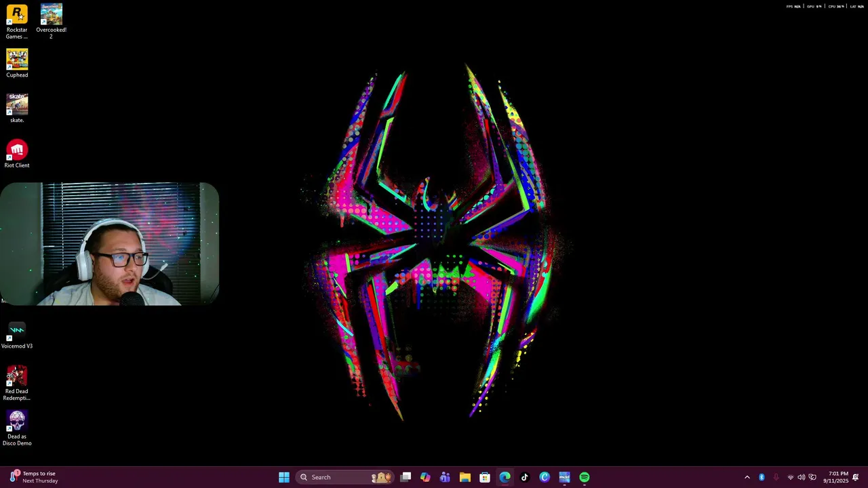Image resolution: width=868 pixels, height=488 pixels.
Task: Open Wi-Fi network settings in tray
Action: coord(790,477)
